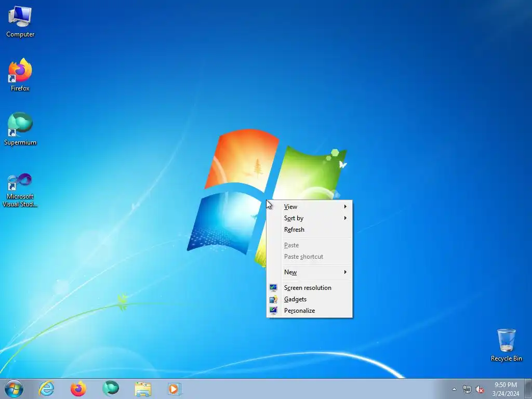Open Windows Media Player from the taskbar
The image size is (532, 399).
coord(175,389)
